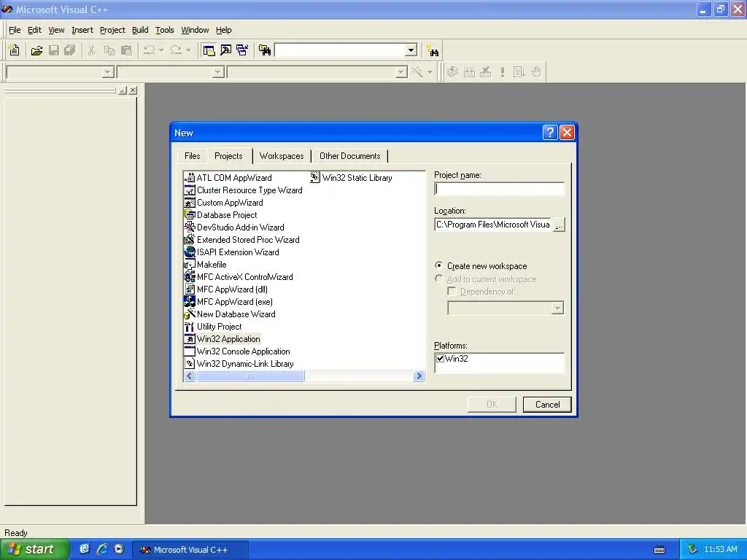Toggle the Workspace window icon
The width and height of the screenshot is (747, 560).
(x=209, y=50)
